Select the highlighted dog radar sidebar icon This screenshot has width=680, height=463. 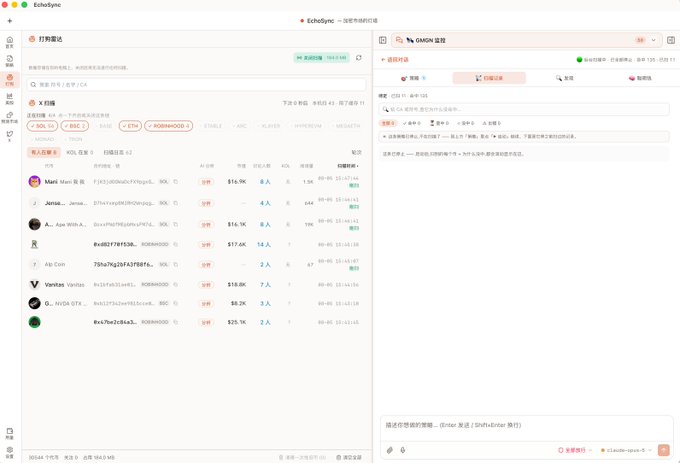10,80
